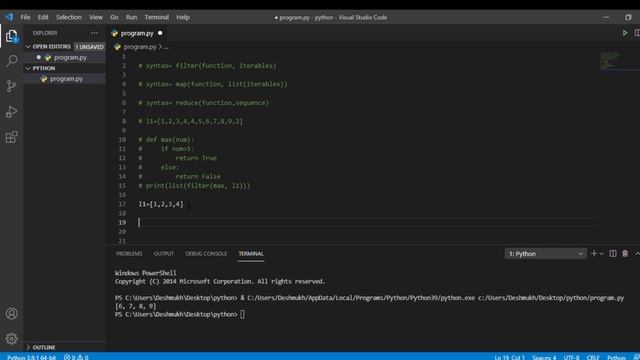Open the View menu
Viewport: 640px width, 360px height.
click(96, 17)
